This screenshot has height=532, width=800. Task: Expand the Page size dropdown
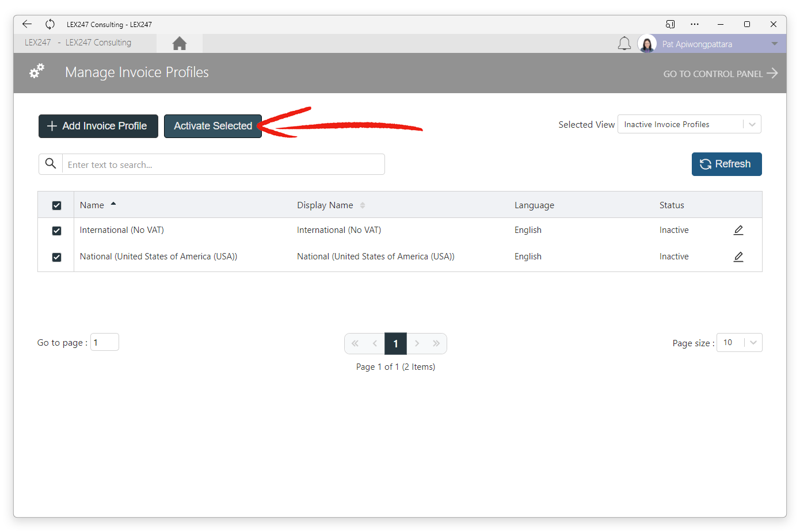pyautogui.click(x=739, y=343)
